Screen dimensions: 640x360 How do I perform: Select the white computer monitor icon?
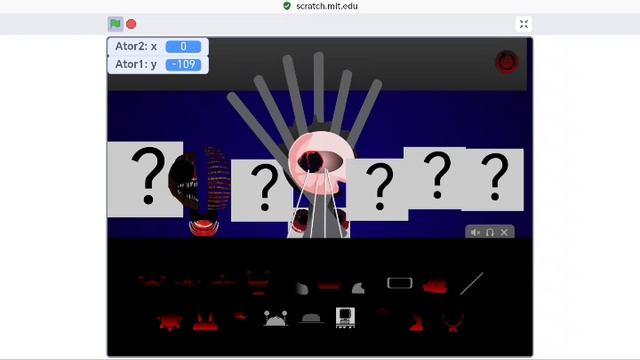point(345,318)
